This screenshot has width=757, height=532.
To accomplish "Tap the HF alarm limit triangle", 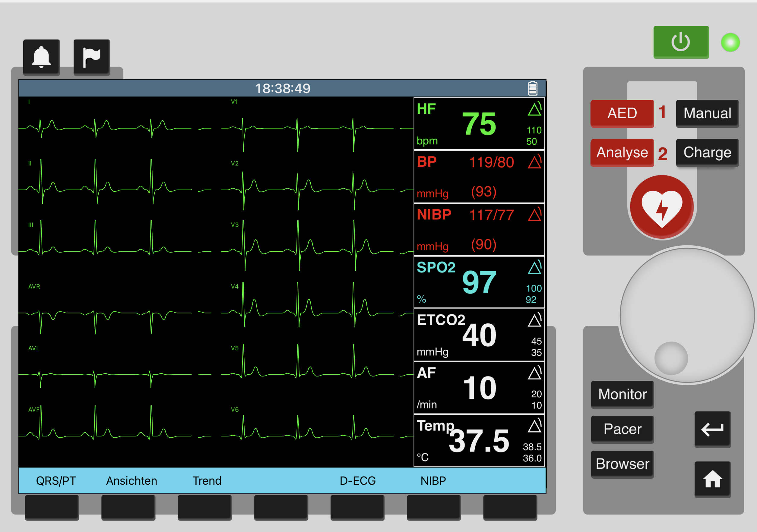I will [534, 109].
